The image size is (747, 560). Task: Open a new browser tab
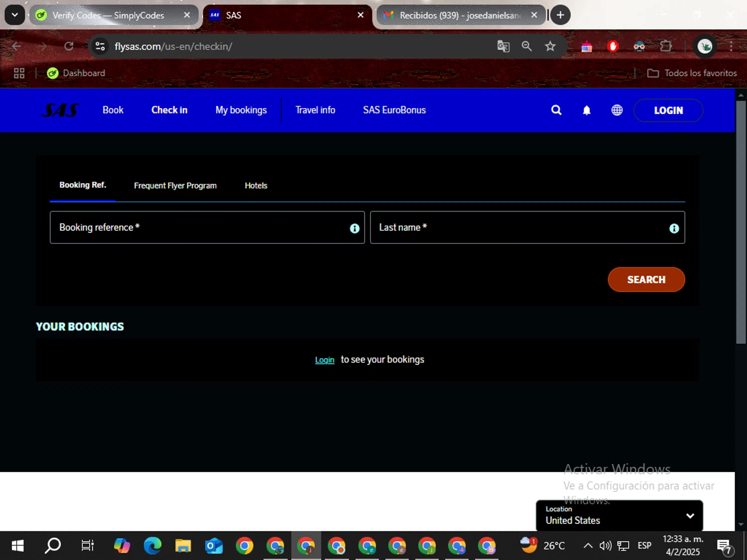560,15
